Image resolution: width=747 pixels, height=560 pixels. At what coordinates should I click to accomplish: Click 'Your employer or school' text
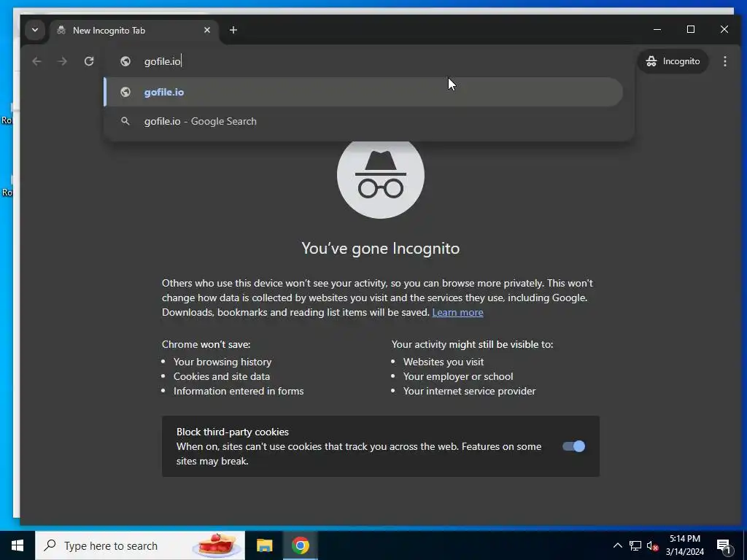(458, 376)
